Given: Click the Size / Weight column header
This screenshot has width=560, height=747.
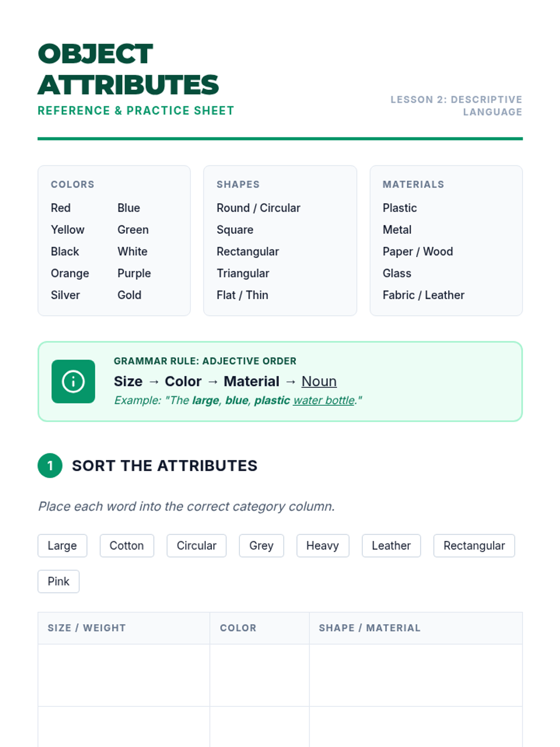Looking at the screenshot, I should pos(87,628).
